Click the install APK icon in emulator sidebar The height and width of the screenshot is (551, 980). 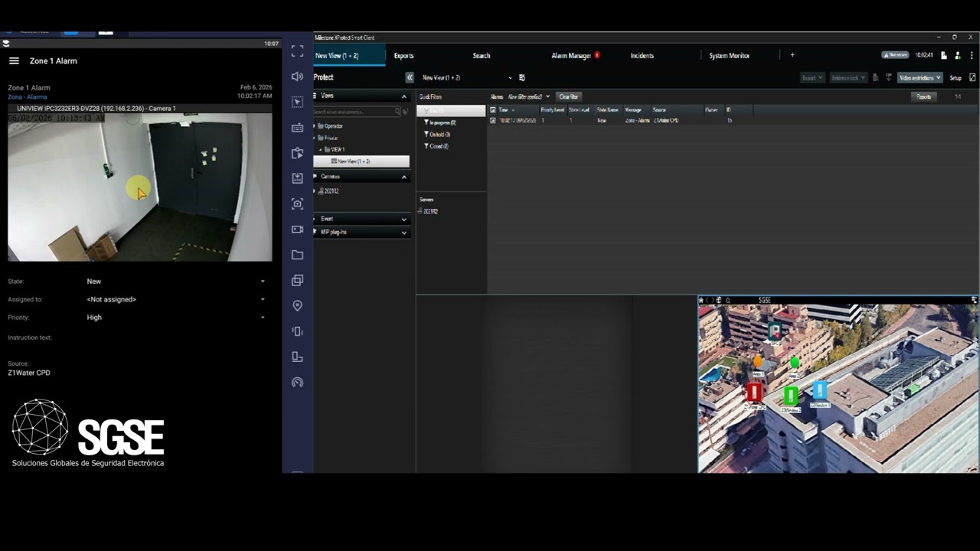click(298, 178)
